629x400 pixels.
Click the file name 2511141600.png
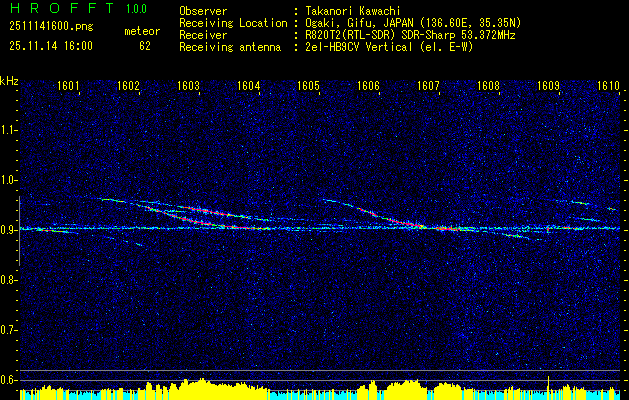click(51, 27)
